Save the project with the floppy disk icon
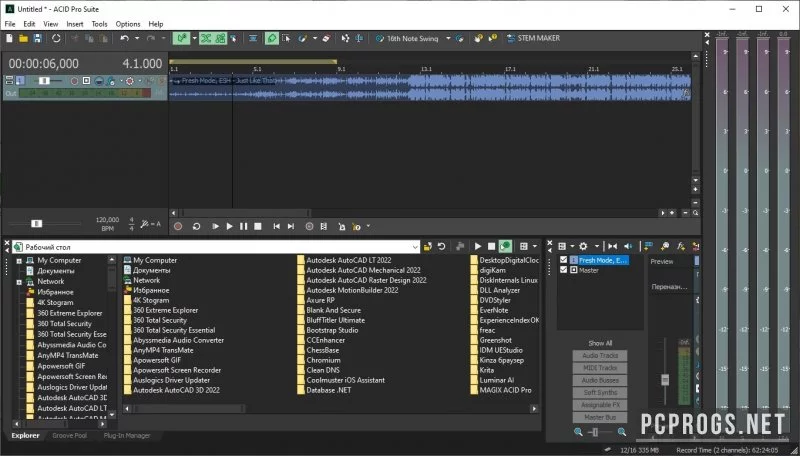The image size is (800, 456). [37, 38]
